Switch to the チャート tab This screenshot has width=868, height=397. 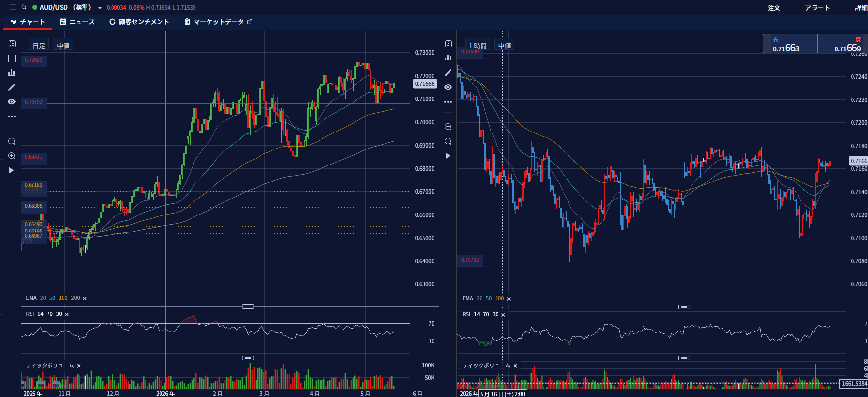click(28, 22)
